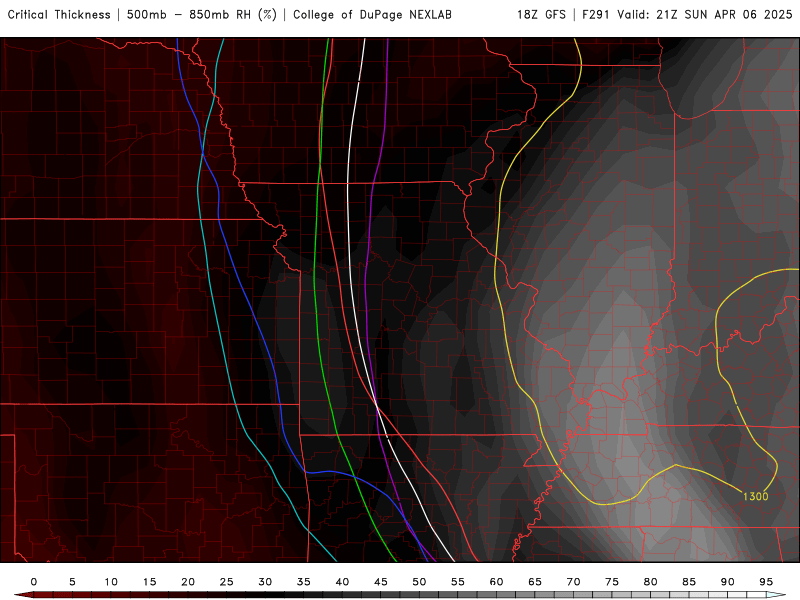Click the "18Z GFS" model run label
This screenshot has width=800, height=600.
coord(541,15)
